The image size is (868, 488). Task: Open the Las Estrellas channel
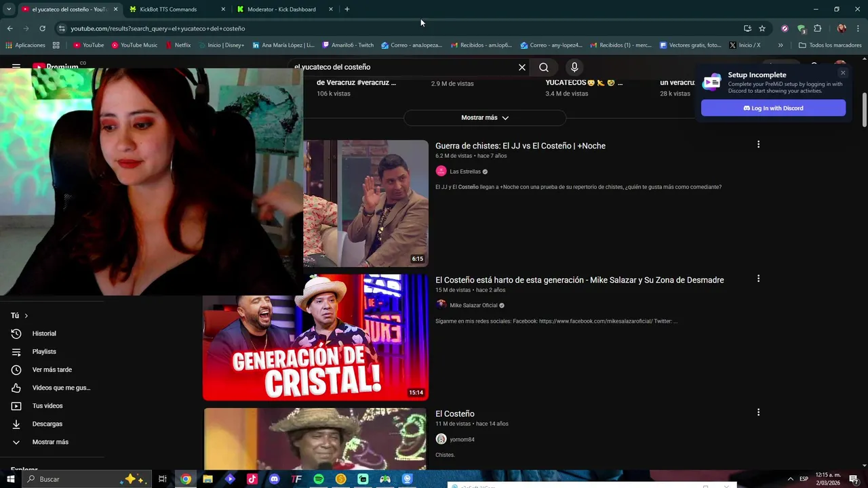pos(465,171)
